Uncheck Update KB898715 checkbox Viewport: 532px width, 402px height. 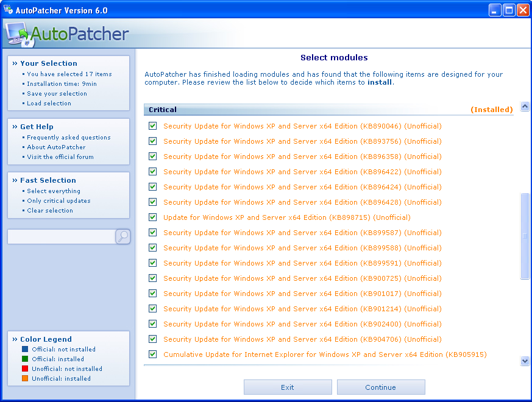153,217
